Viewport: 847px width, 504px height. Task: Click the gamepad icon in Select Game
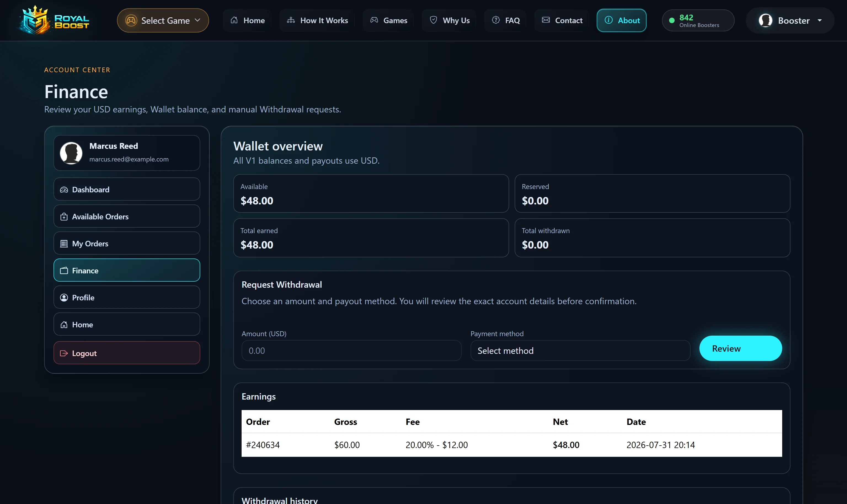pyautogui.click(x=131, y=20)
